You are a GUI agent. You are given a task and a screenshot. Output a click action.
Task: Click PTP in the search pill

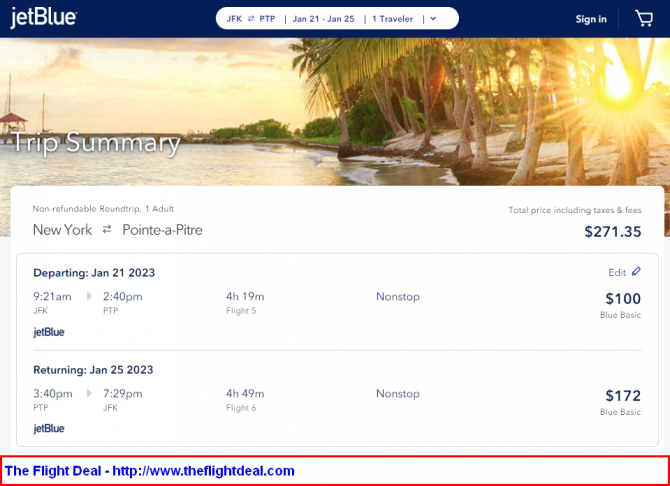tap(267, 19)
